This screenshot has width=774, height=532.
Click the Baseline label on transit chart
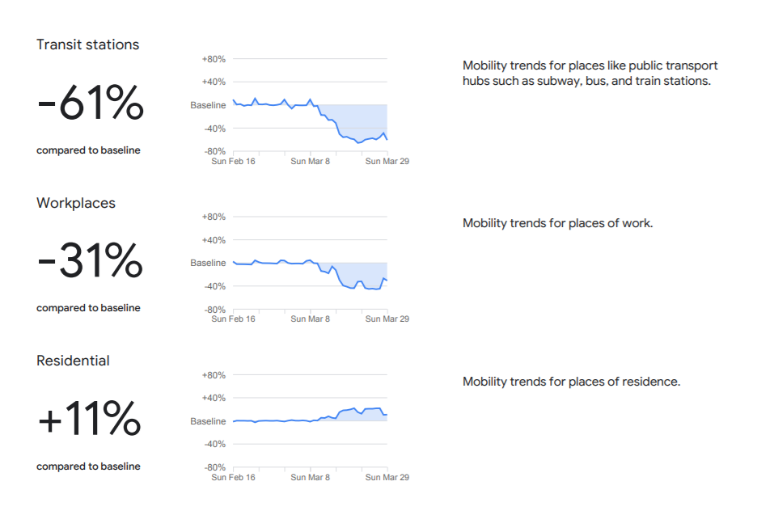coord(208,105)
